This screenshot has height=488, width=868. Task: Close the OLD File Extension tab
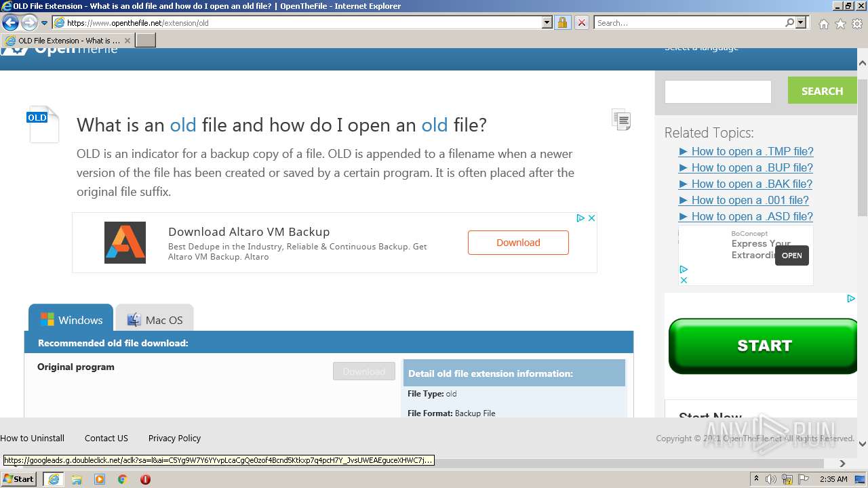coord(127,41)
